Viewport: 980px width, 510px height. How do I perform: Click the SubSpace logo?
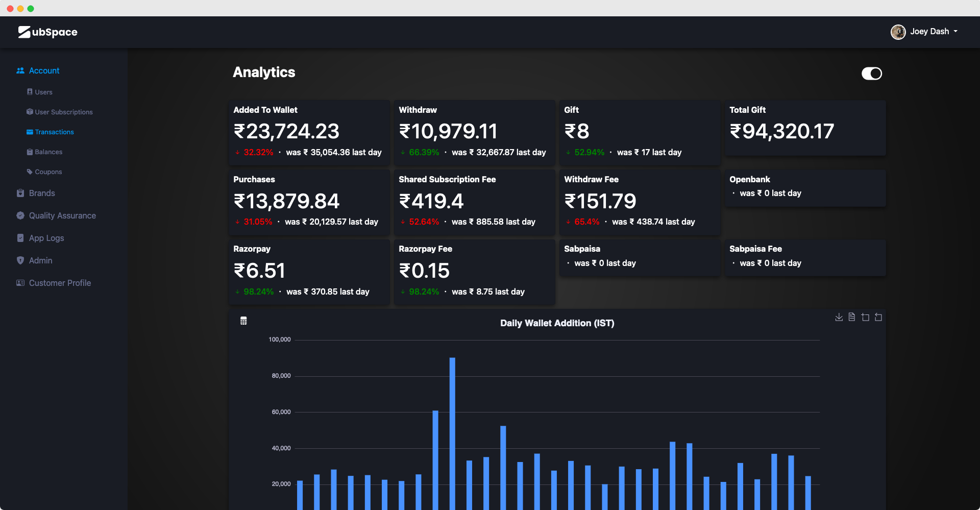tap(48, 32)
